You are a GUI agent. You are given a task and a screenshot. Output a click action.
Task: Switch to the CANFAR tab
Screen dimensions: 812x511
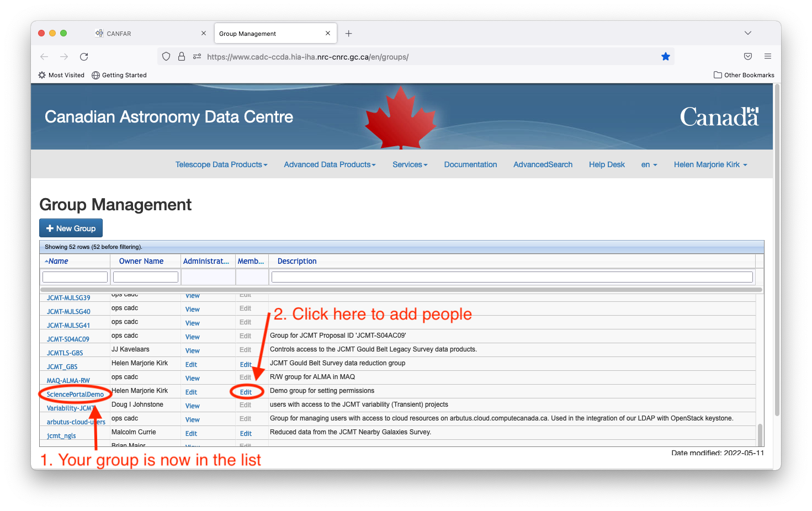coord(148,34)
